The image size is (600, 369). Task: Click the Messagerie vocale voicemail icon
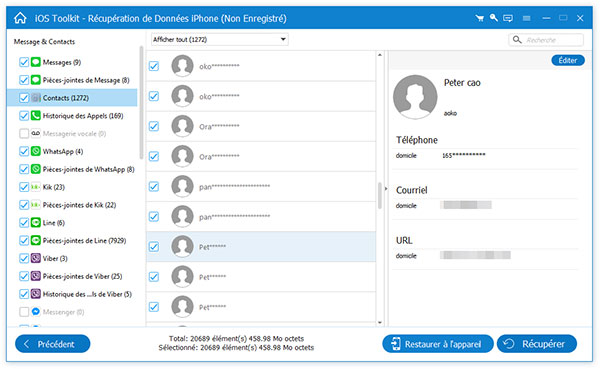36,133
